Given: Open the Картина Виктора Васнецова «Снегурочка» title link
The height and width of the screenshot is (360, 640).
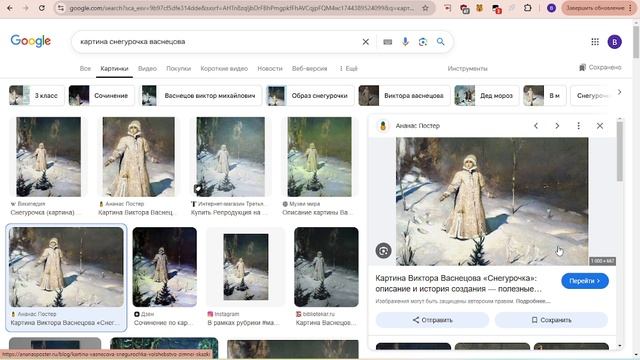Looking at the screenshot, I should point(459,283).
